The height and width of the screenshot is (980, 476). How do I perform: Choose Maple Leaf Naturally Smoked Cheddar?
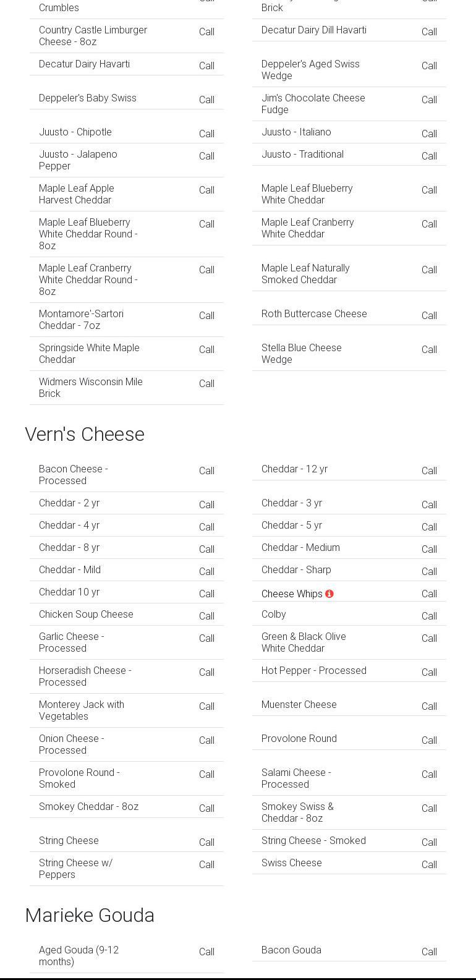[x=305, y=274]
